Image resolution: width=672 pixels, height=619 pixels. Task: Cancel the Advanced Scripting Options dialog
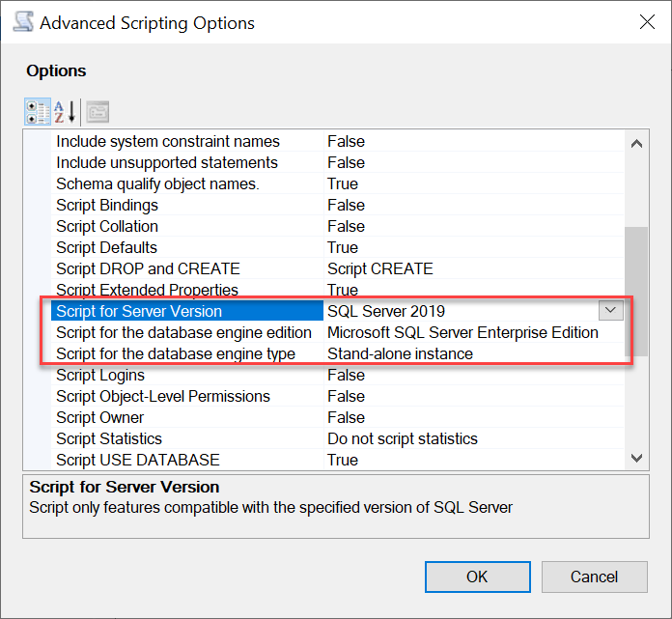click(595, 577)
